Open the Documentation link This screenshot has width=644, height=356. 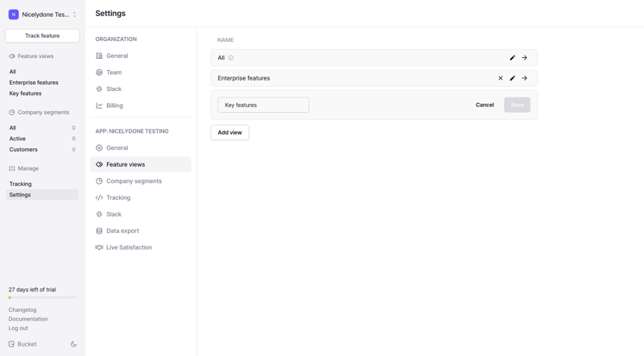(x=28, y=319)
